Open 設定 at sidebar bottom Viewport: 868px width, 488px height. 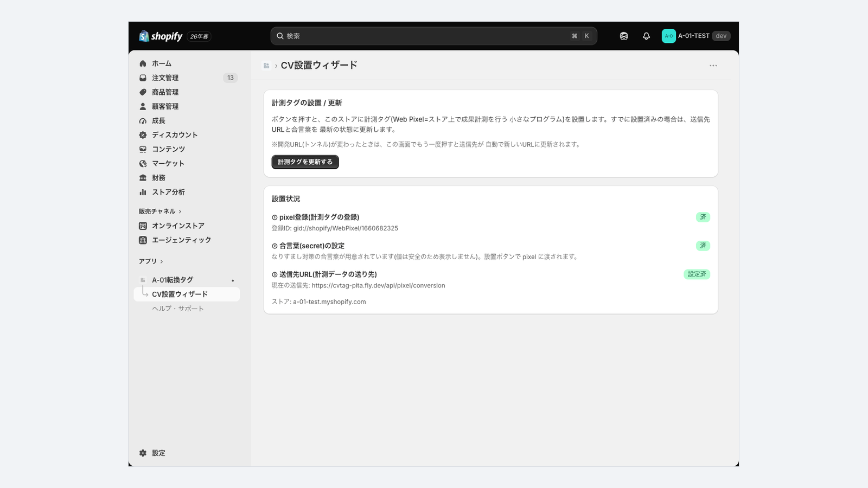(187, 453)
